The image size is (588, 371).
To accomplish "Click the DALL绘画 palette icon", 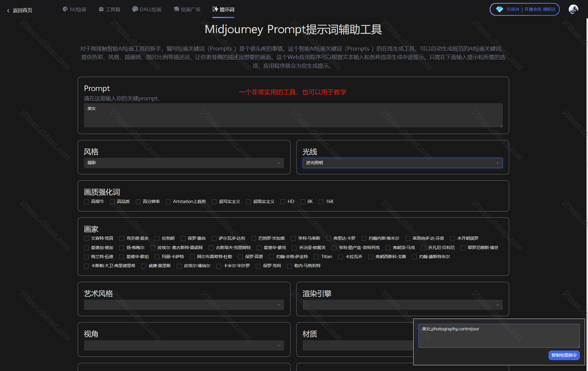I will 135,9.
